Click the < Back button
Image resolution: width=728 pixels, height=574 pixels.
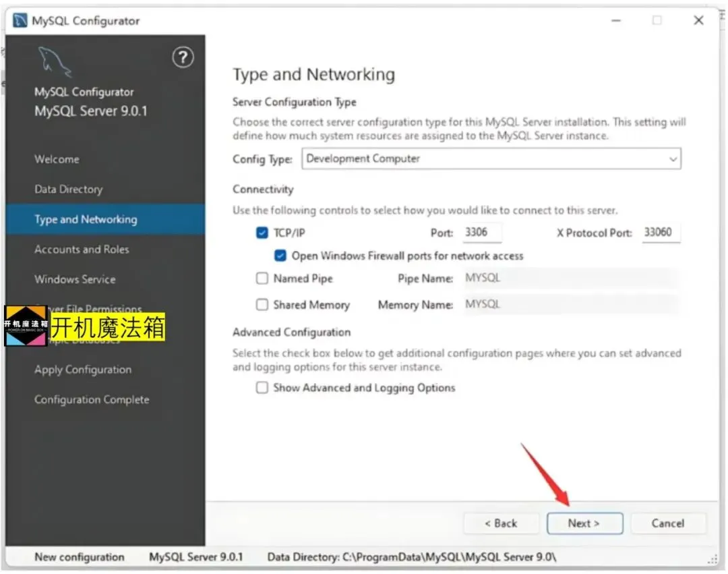[x=501, y=523]
